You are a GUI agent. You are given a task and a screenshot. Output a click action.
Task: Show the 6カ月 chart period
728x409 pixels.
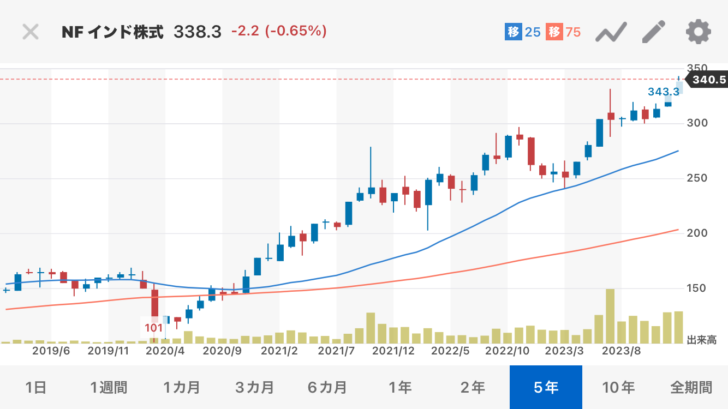[x=327, y=387]
